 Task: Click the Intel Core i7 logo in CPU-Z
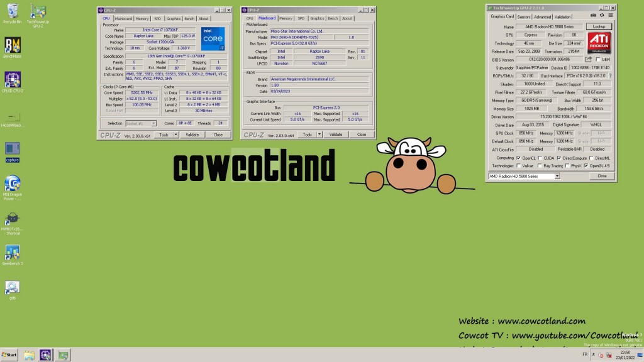213,39
